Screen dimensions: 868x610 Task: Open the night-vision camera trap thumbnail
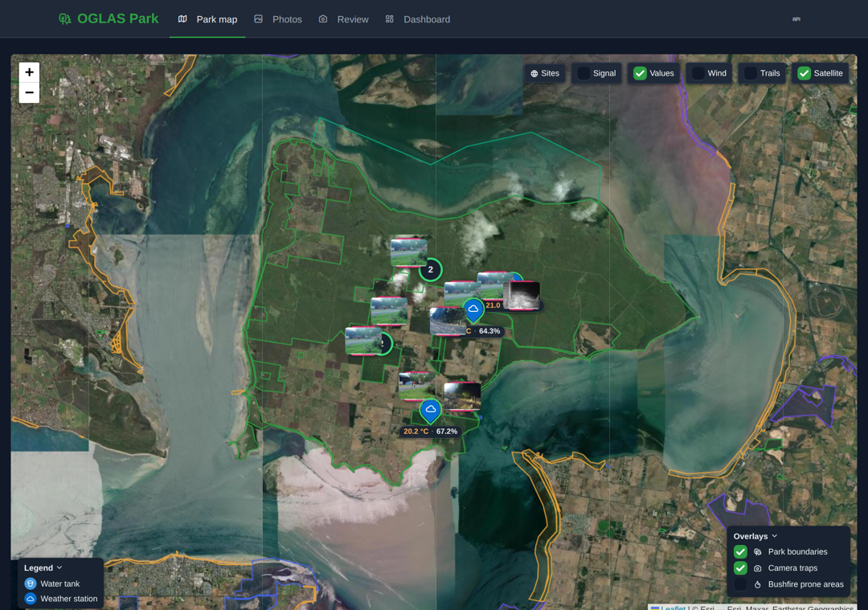(522, 296)
